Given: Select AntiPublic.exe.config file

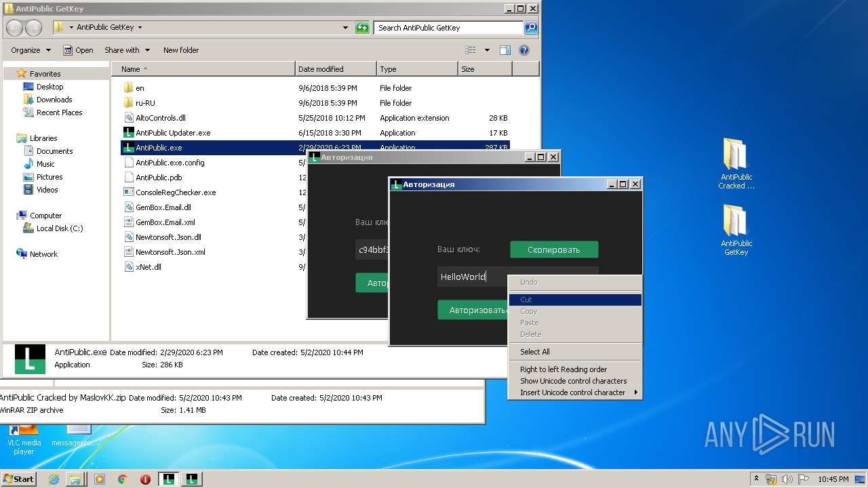Looking at the screenshot, I should point(170,163).
